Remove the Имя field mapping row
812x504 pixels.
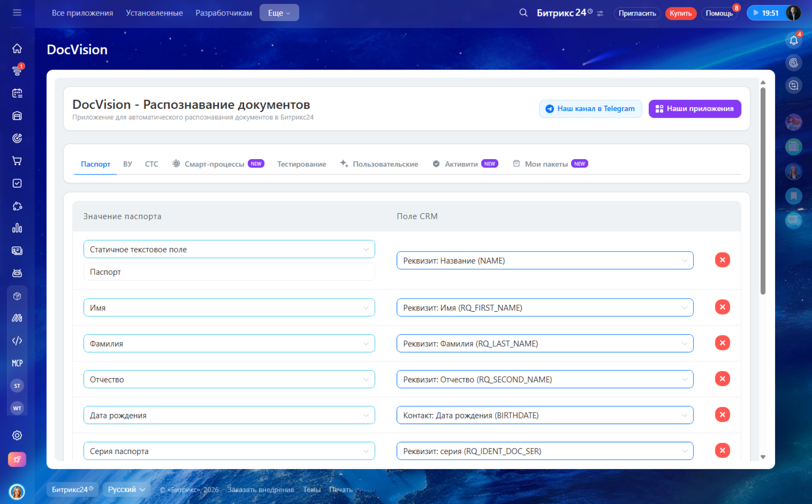pos(722,307)
